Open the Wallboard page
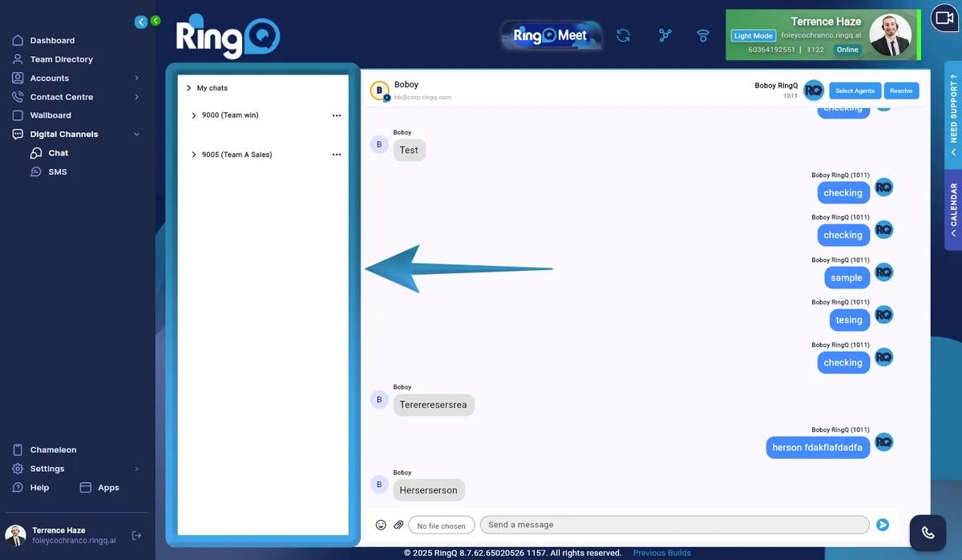962x560 pixels. click(x=51, y=115)
